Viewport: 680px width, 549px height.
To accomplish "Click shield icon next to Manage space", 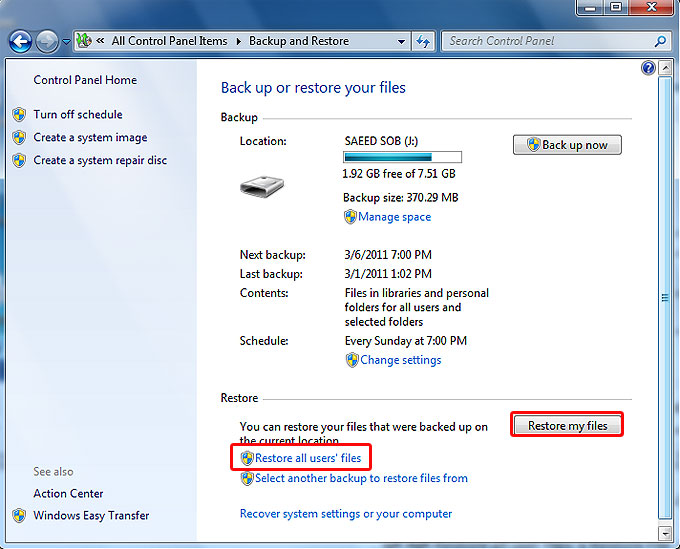I will pyautogui.click(x=350, y=216).
